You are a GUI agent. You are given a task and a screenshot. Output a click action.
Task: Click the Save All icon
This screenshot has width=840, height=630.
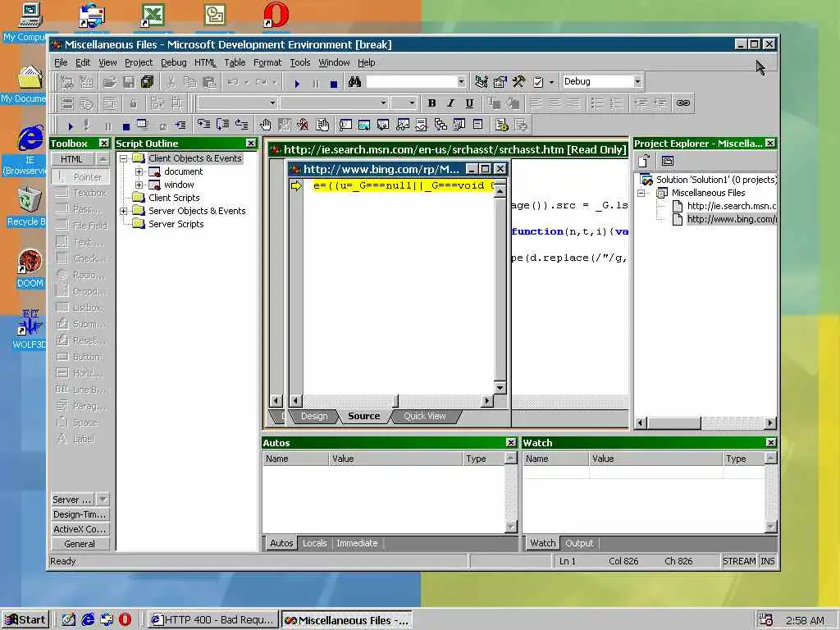148,82
